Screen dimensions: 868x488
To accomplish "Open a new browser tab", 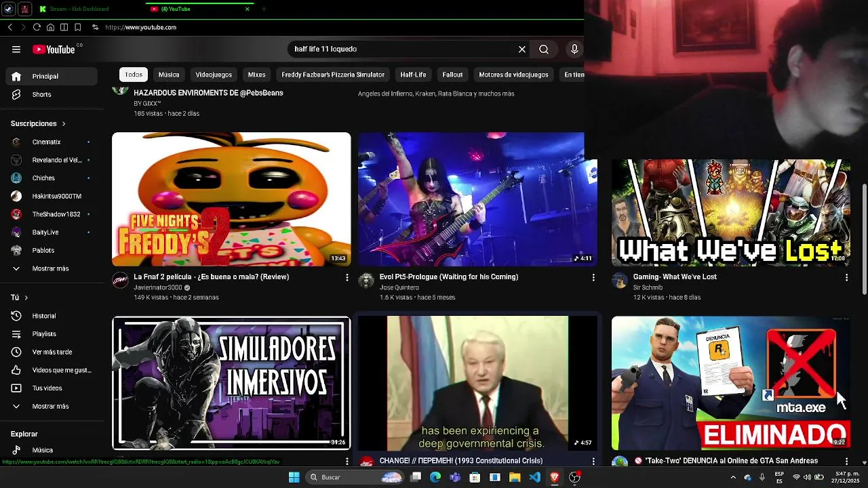I will tap(263, 9).
